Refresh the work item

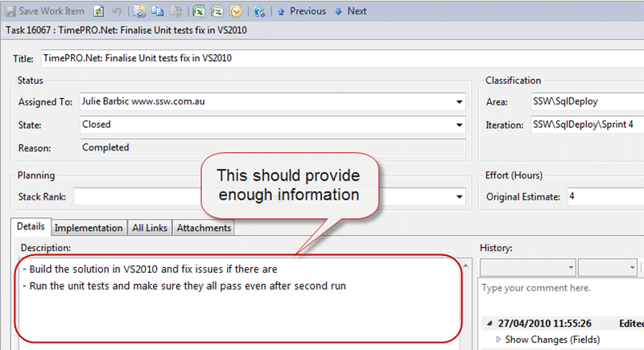pos(98,11)
